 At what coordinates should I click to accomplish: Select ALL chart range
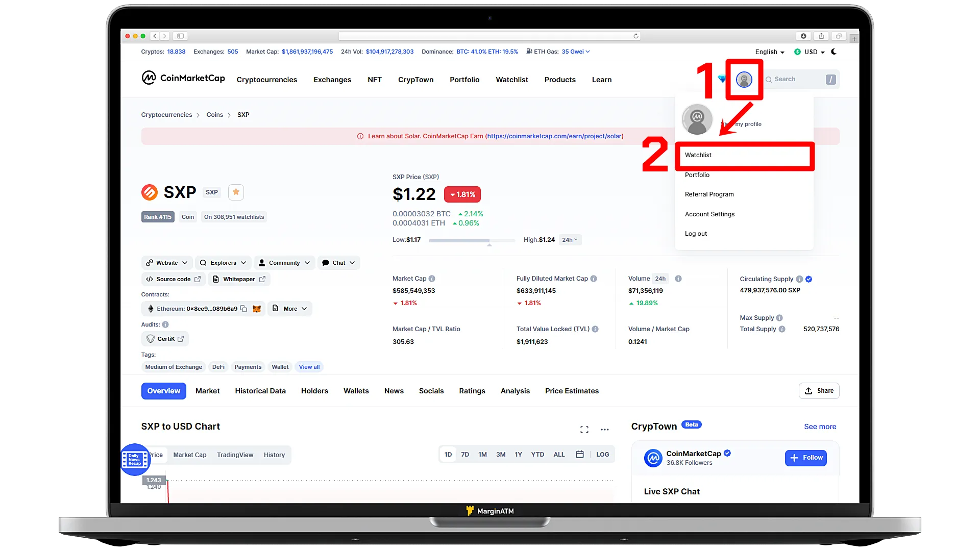559,455
